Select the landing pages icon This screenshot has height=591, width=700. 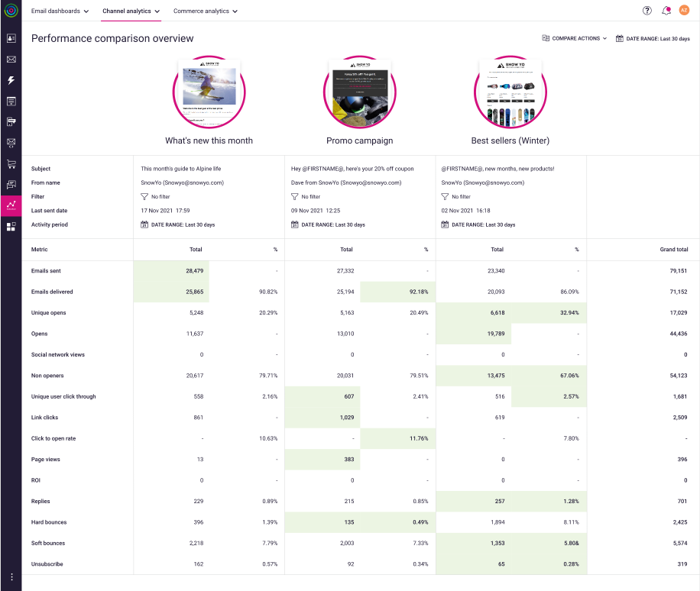click(10, 121)
